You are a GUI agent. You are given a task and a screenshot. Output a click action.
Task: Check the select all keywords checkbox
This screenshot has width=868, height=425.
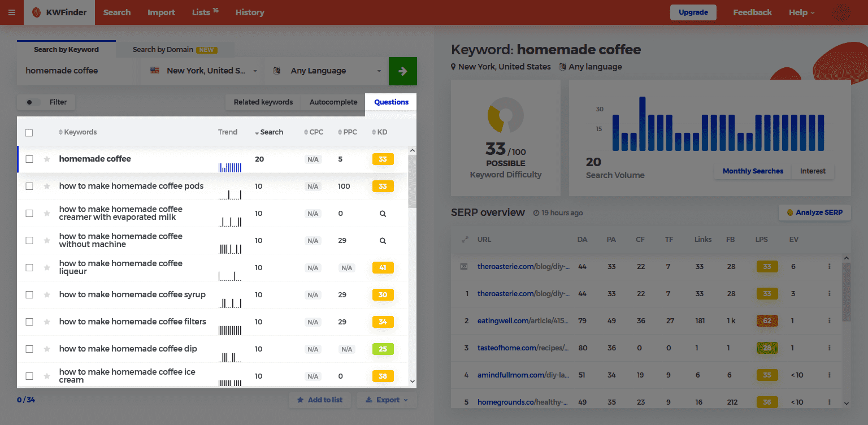(x=29, y=133)
